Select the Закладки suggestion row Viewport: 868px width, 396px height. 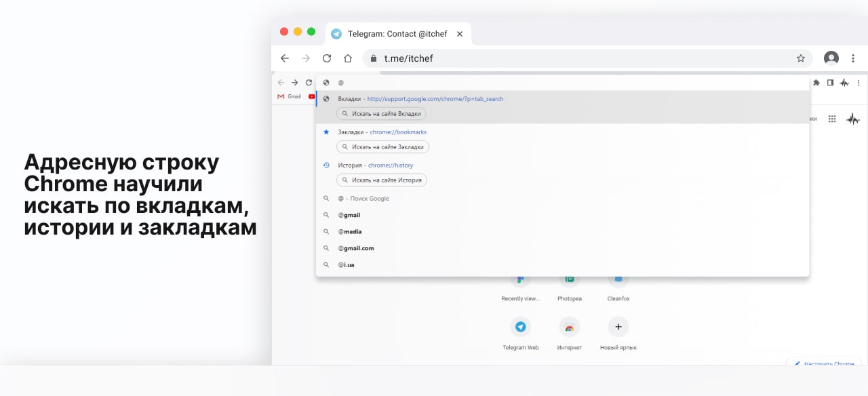point(562,140)
